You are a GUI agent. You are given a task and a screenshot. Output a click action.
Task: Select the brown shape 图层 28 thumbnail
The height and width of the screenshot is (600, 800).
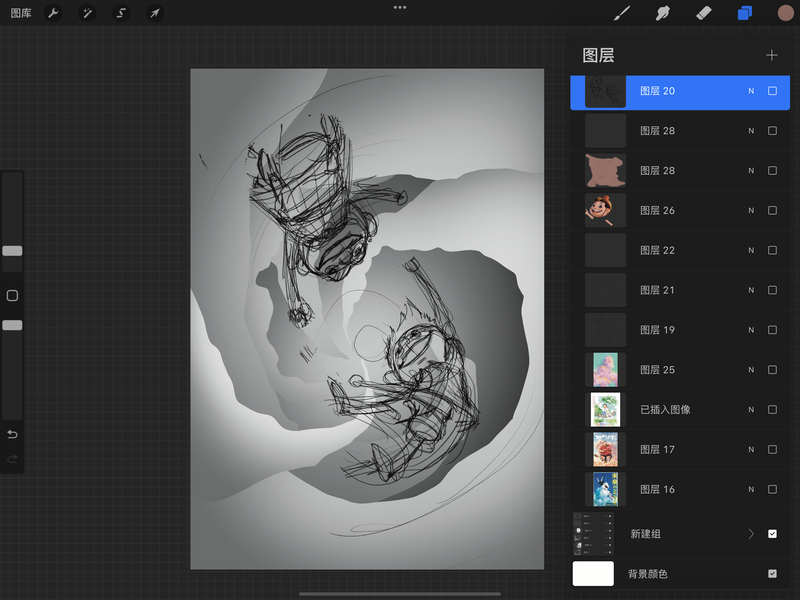coord(605,170)
